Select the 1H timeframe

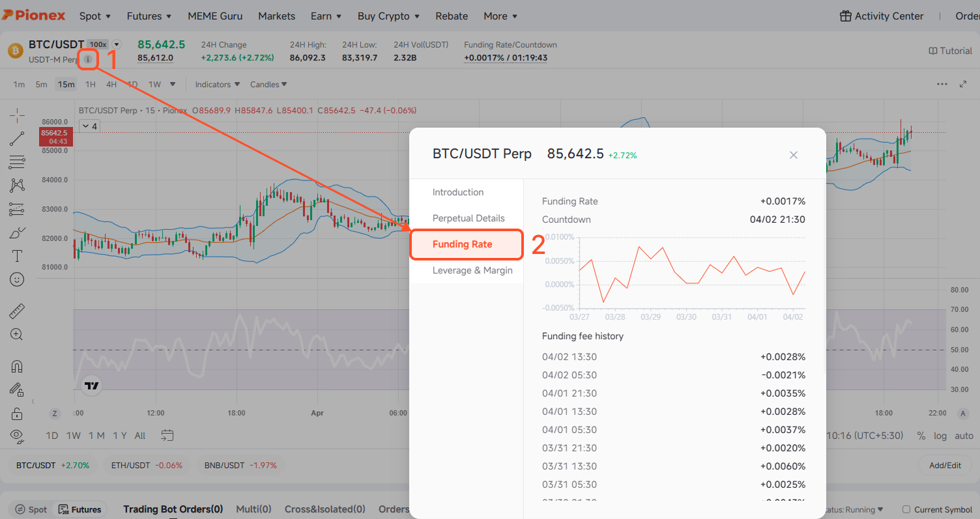[91, 84]
